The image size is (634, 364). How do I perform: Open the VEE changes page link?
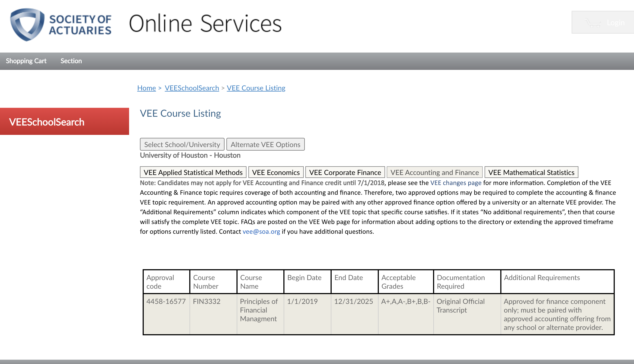tap(456, 183)
